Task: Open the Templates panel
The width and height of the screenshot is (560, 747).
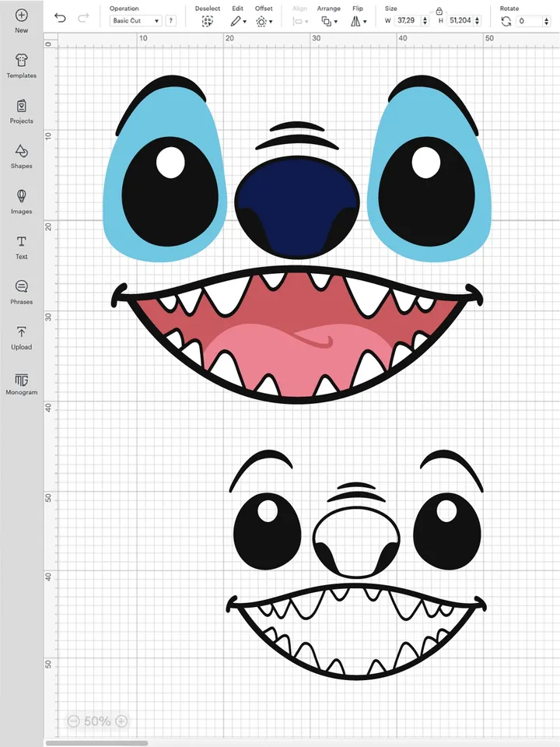Action: [21, 61]
